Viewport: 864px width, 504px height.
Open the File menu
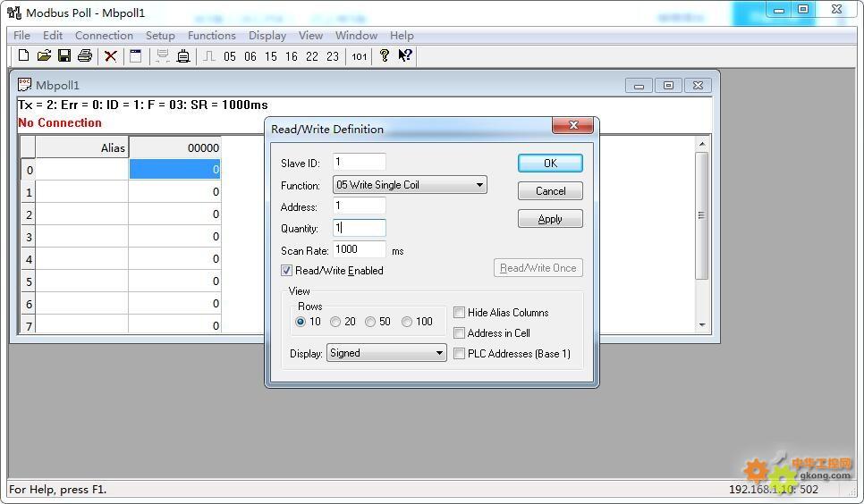point(21,35)
